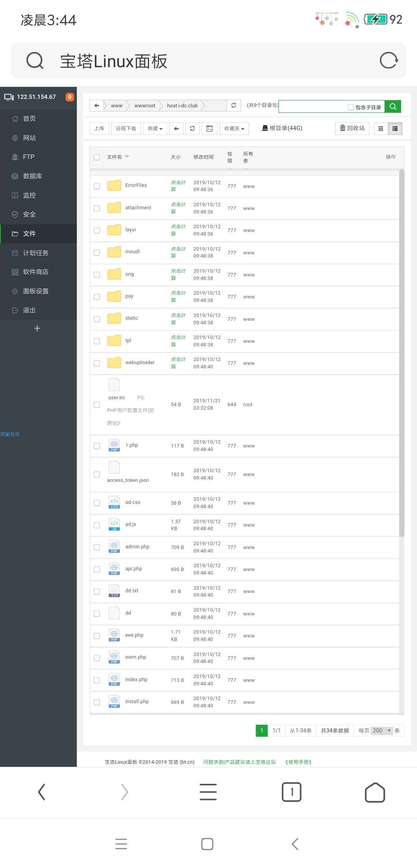
Task: Go to the browser home page
Action: point(375,792)
